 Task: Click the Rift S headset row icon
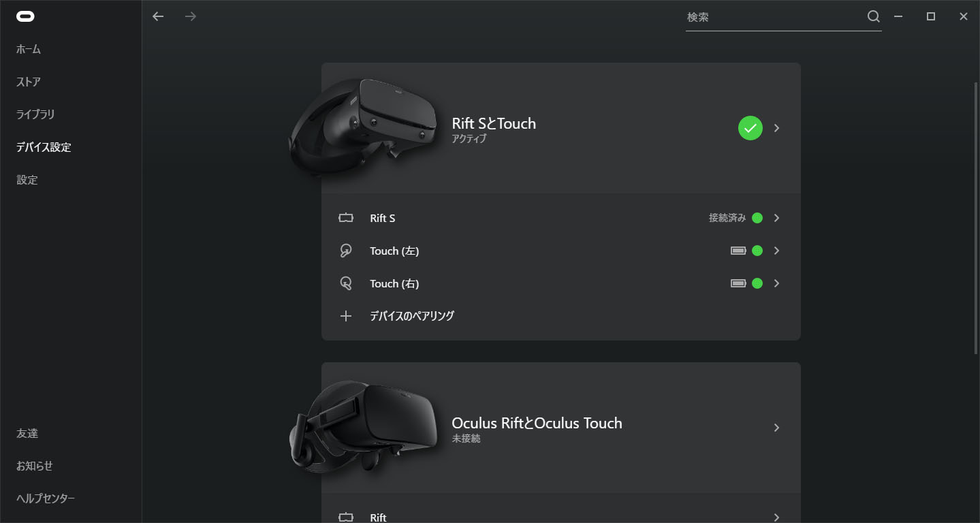tap(346, 218)
